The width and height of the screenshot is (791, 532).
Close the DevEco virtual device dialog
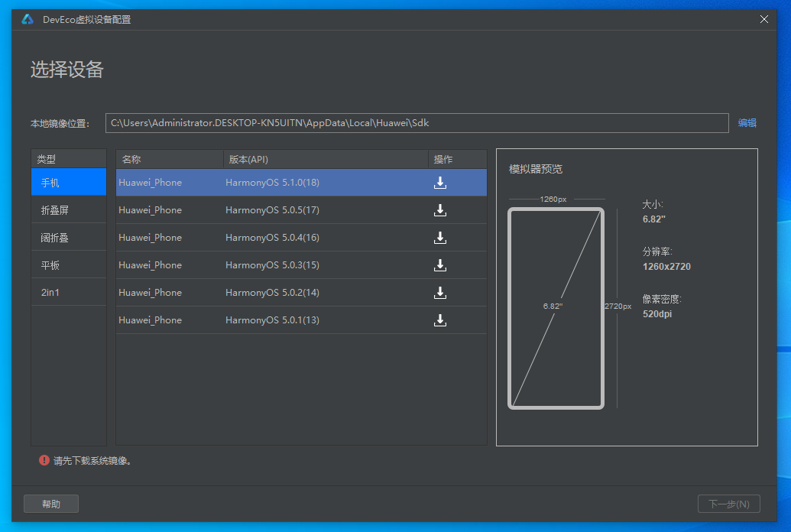click(x=763, y=19)
